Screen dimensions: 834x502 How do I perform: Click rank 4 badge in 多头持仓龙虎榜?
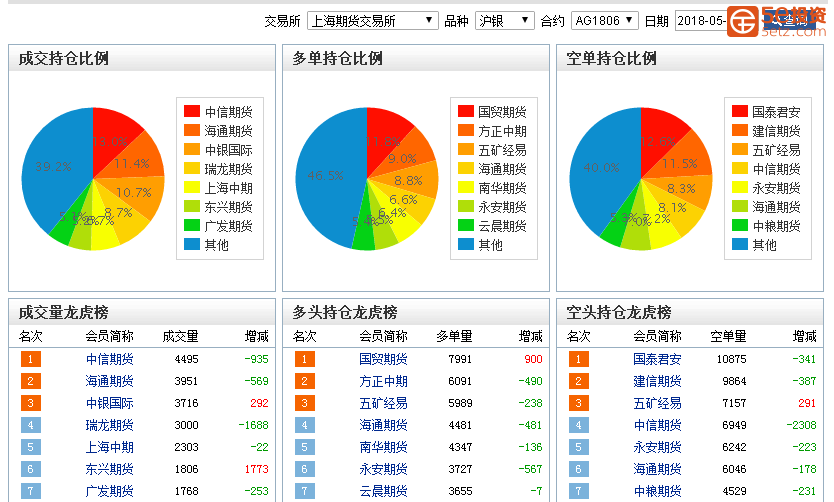point(305,425)
